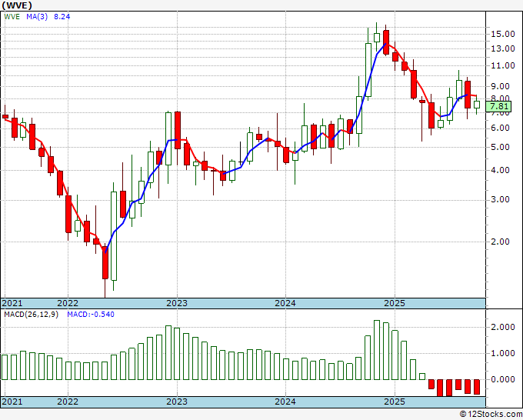
Task: Click the (WVE) chart title
Action: tap(17, 5)
